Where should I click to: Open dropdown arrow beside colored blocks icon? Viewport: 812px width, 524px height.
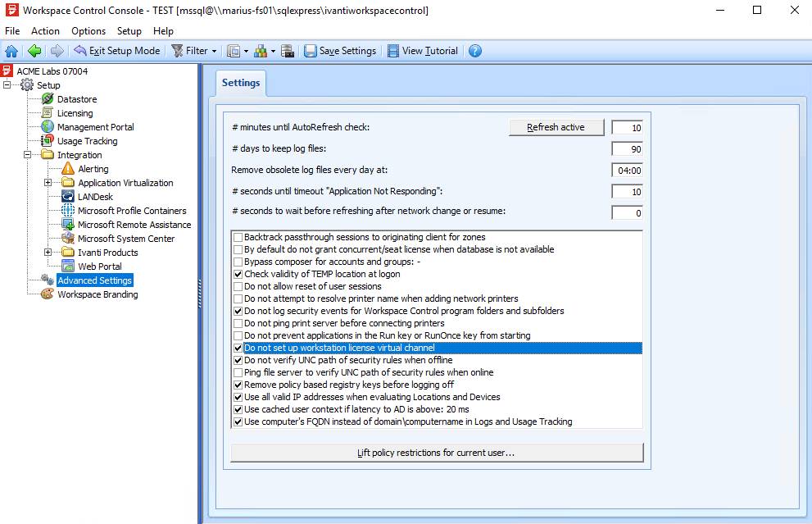(x=273, y=52)
